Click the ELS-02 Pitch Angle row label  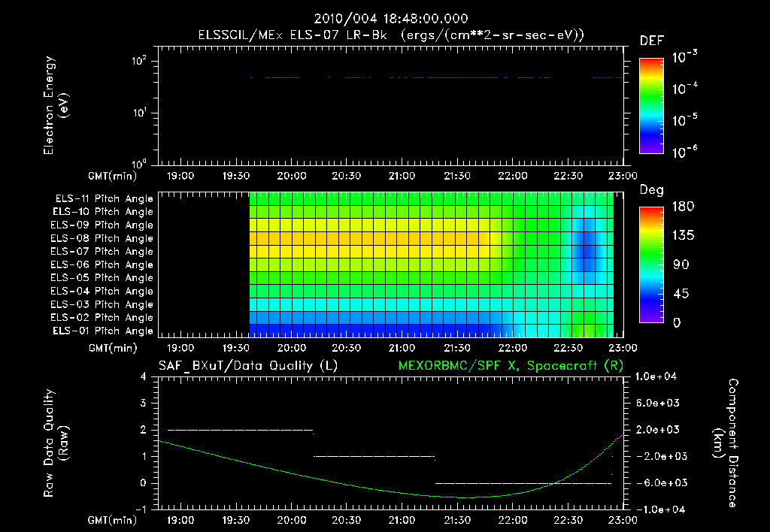click(x=102, y=318)
